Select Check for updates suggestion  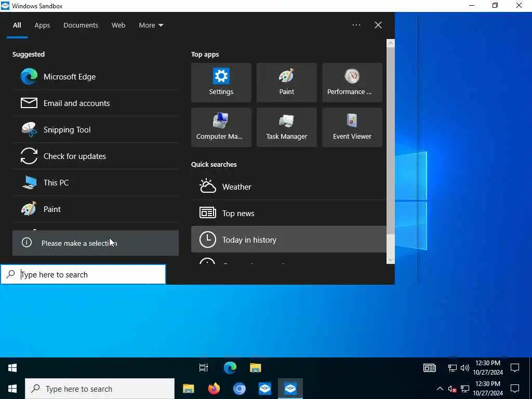tap(96, 156)
